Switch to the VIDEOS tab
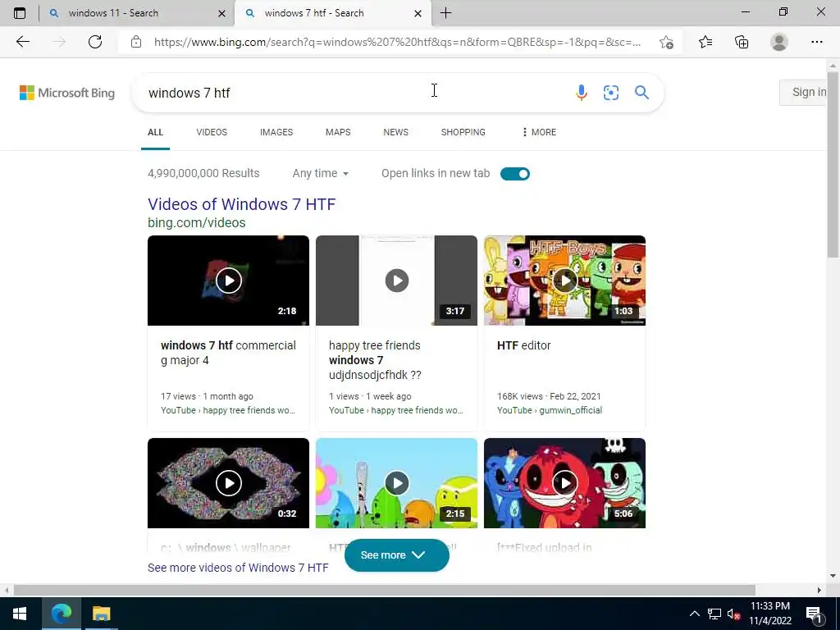The width and height of the screenshot is (840, 630). [x=212, y=132]
